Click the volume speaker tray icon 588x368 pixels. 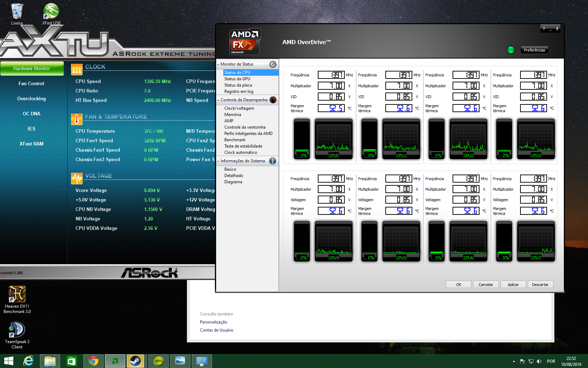click(x=539, y=361)
